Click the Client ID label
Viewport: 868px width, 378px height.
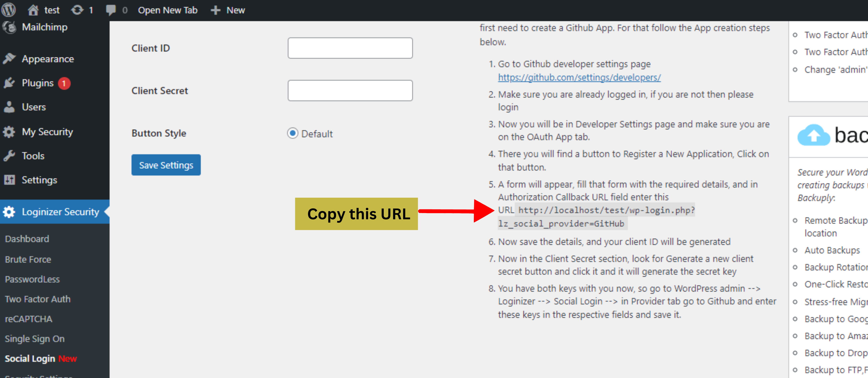point(151,48)
